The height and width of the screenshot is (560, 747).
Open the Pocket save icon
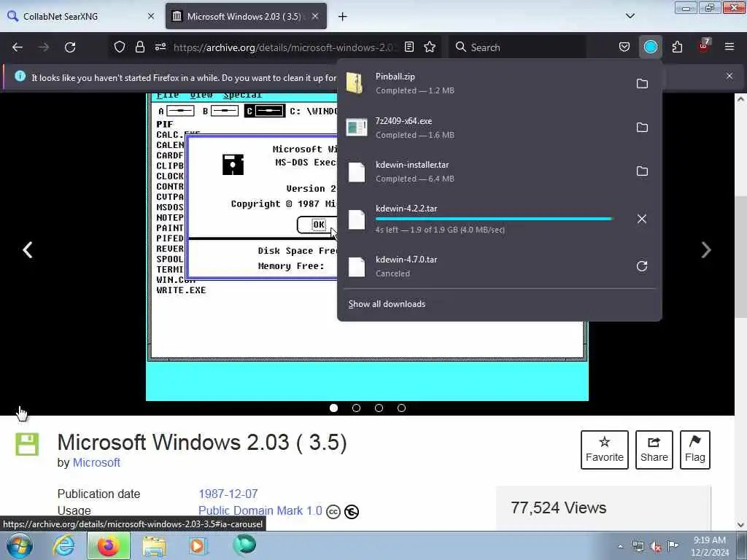(x=624, y=47)
